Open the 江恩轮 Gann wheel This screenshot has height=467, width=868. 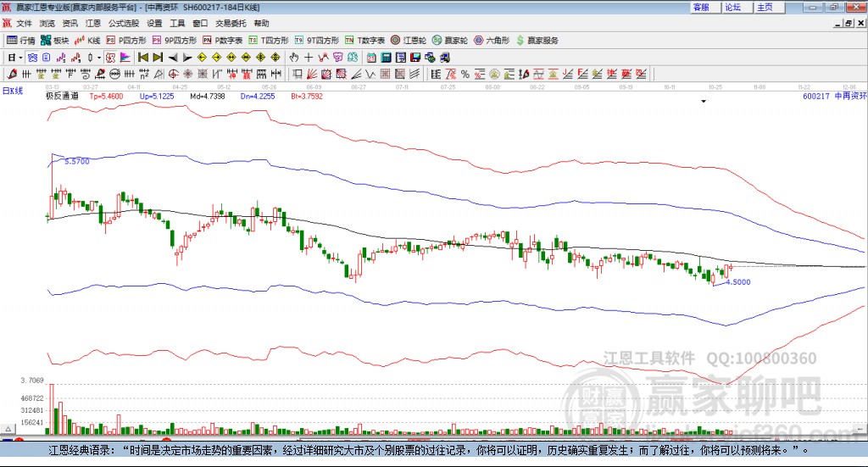click(x=409, y=41)
